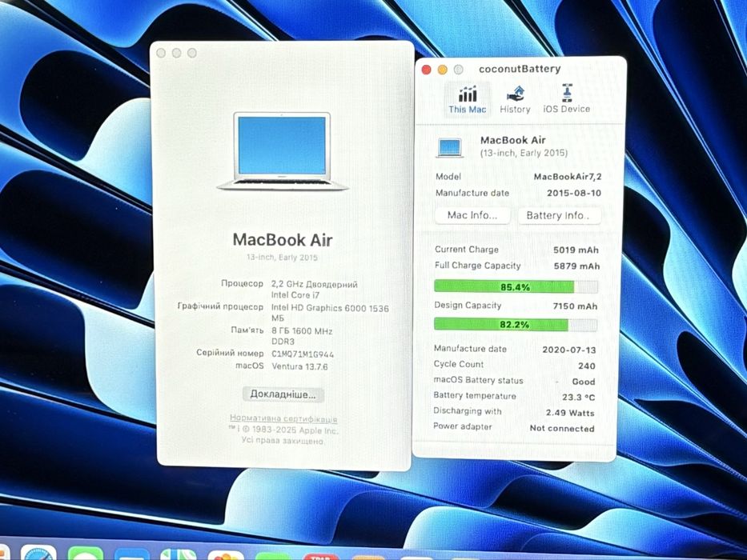Click the coconutBattery window title
Image resolution: width=747 pixels, height=560 pixels.
tap(520, 69)
